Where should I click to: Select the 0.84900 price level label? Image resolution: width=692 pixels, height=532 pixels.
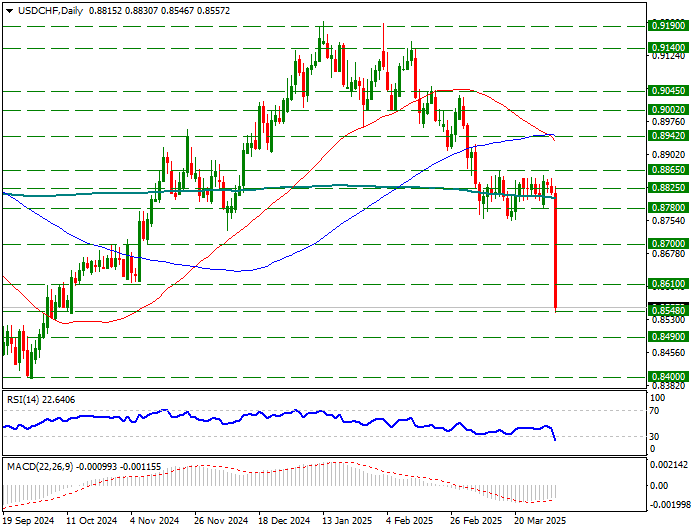[669, 336]
